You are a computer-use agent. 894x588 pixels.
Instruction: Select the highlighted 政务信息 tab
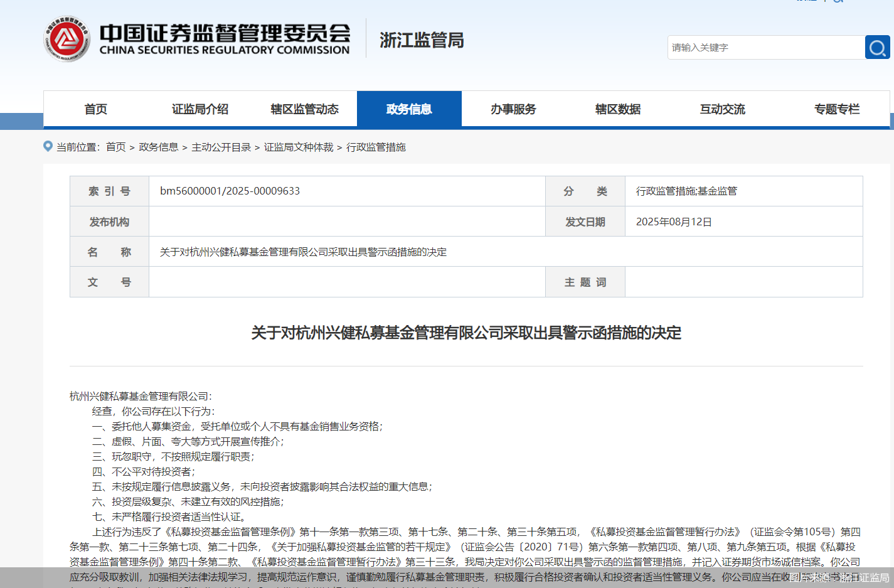(409, 109)
